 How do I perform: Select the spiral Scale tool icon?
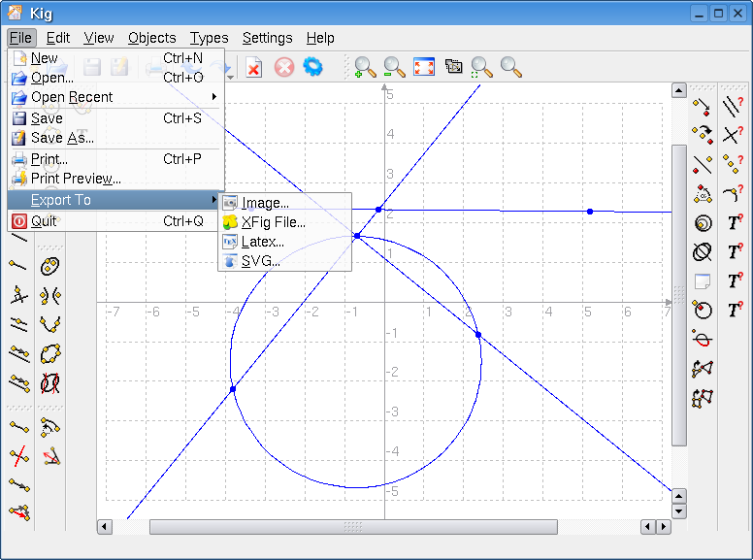[704, 223]
